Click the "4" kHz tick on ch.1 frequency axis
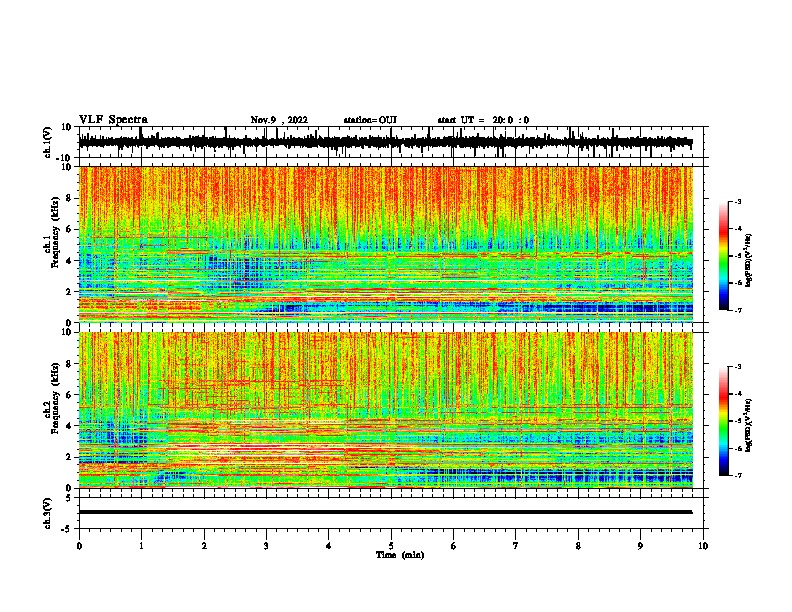Viewport: 792px width, 612px height. [x=69, y=261]
